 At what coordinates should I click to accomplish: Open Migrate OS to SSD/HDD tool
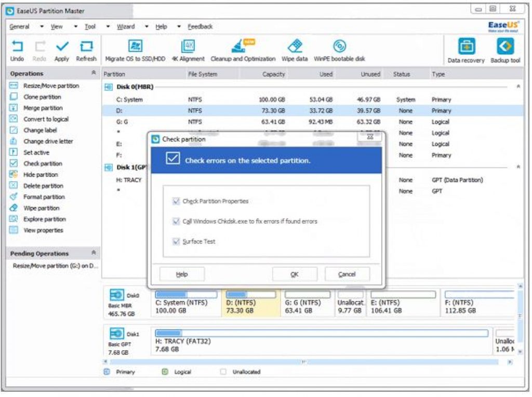135,51
